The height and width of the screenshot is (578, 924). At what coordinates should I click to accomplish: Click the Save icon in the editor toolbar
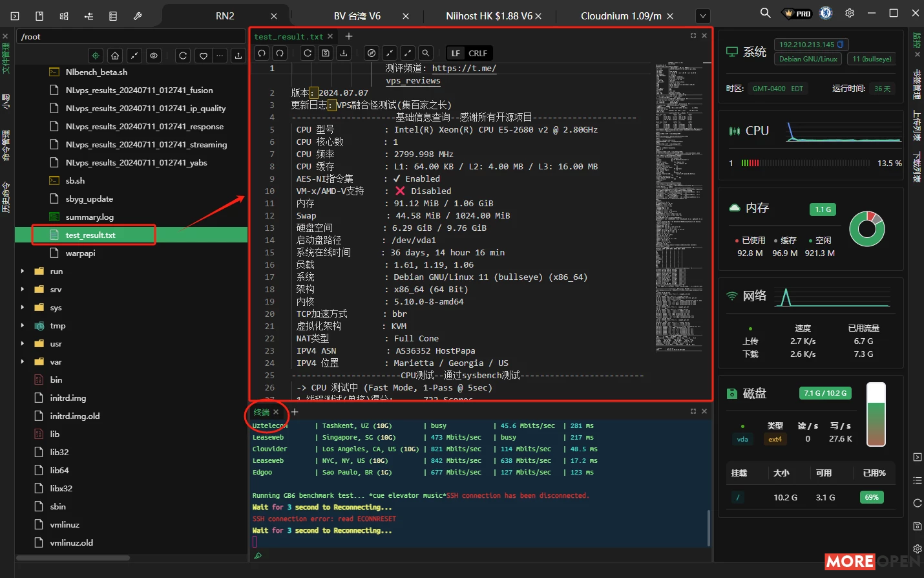(x=325, y=53)
